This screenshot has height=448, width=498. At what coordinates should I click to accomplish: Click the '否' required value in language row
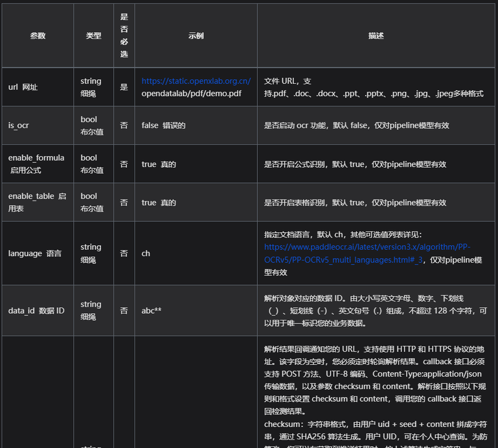[124, 253]
